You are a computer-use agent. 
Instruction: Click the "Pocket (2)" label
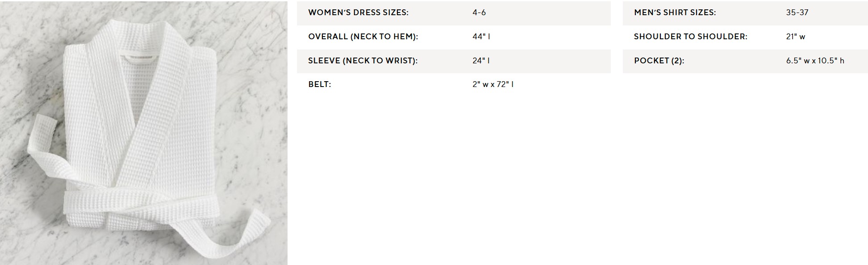click(x=659, y=61)
